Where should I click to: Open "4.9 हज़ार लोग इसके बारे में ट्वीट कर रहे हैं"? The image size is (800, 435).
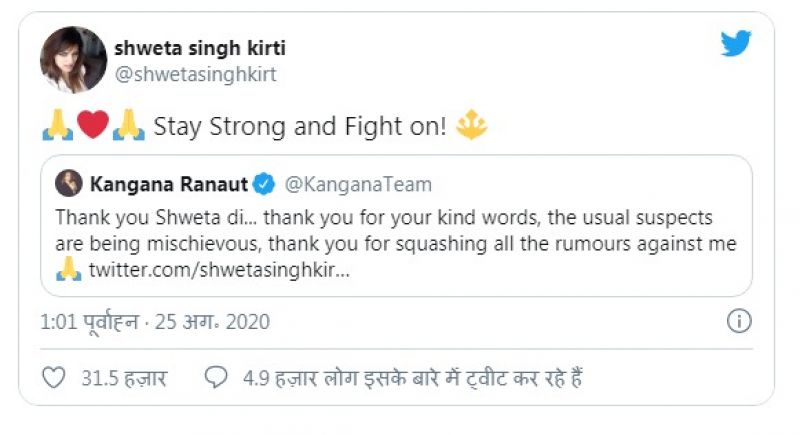pos(413,379)
